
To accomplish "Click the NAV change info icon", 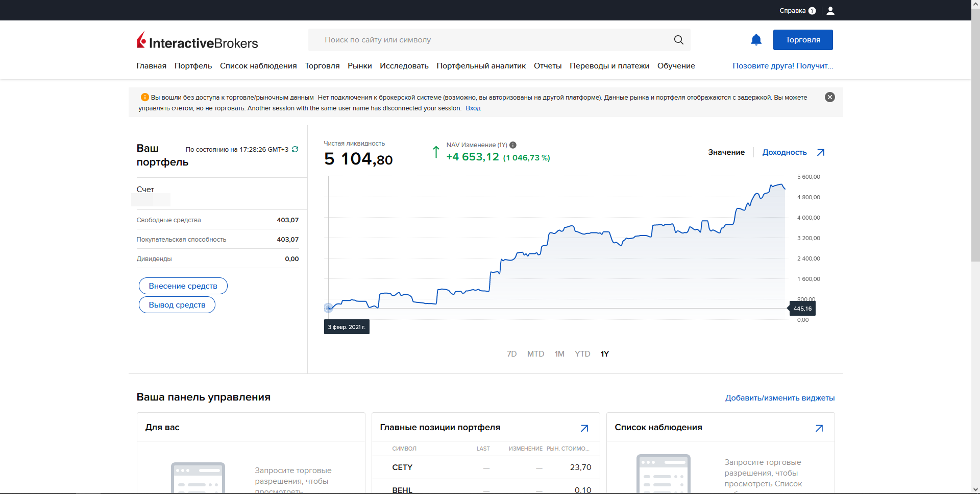I will (x=513, y=145).
